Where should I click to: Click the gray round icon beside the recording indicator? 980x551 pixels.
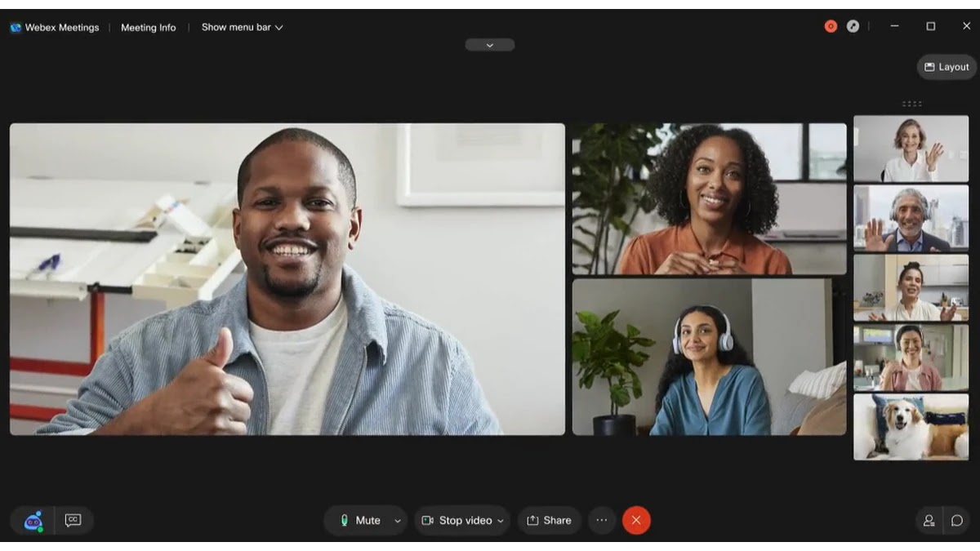(x=853, y=26)
